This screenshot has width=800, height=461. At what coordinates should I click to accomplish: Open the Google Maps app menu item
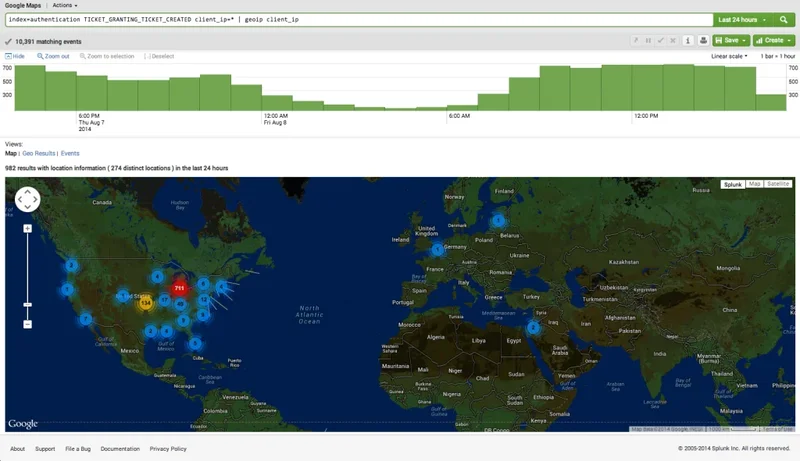click(x=23, y=5)
